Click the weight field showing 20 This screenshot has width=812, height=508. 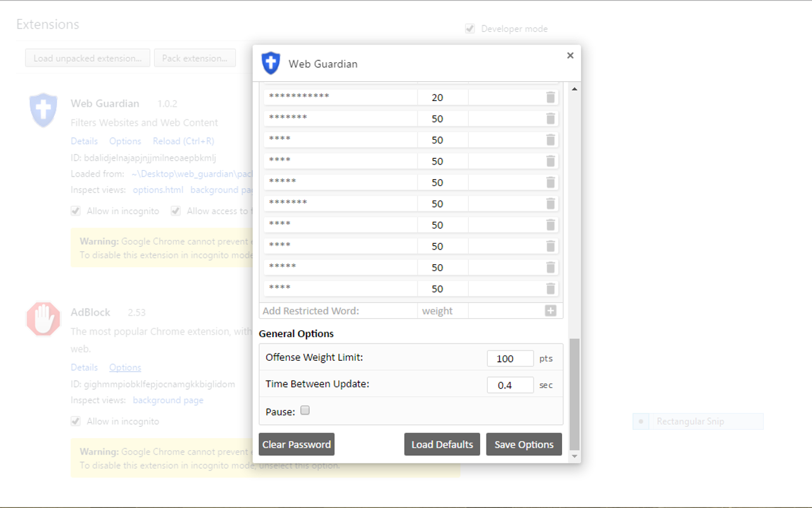pyautogui.click(x=443, y=97)
